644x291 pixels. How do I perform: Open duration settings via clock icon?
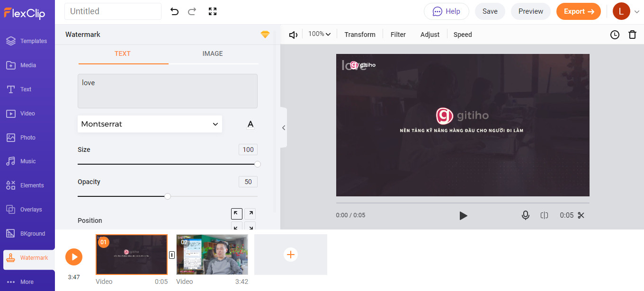point(615,35)
